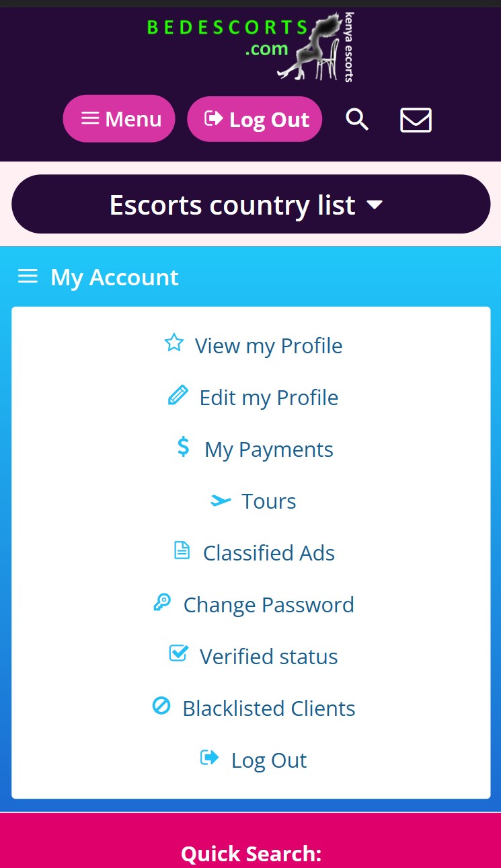This screenshot has height=868, width=501.
Task: Click the BedEscorts.com site logo
Action: point(250,46)
